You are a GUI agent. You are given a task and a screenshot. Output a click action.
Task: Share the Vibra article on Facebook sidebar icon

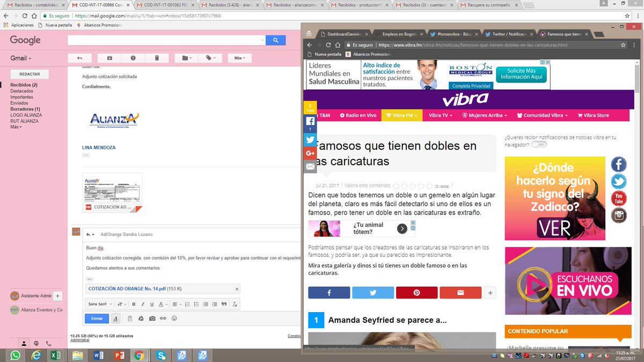[310, 123]
